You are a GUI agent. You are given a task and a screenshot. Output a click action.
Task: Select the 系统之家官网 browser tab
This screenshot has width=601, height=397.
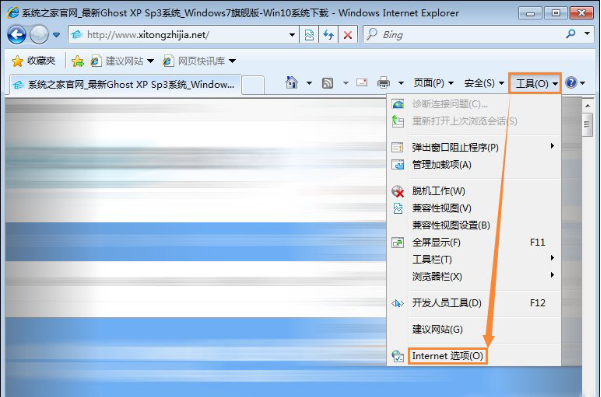[125, 84]
